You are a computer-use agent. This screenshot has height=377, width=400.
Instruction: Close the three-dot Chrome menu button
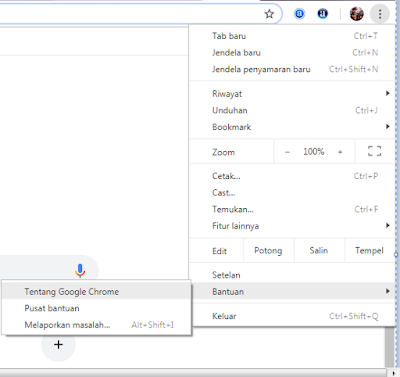[x=380, y=14]
